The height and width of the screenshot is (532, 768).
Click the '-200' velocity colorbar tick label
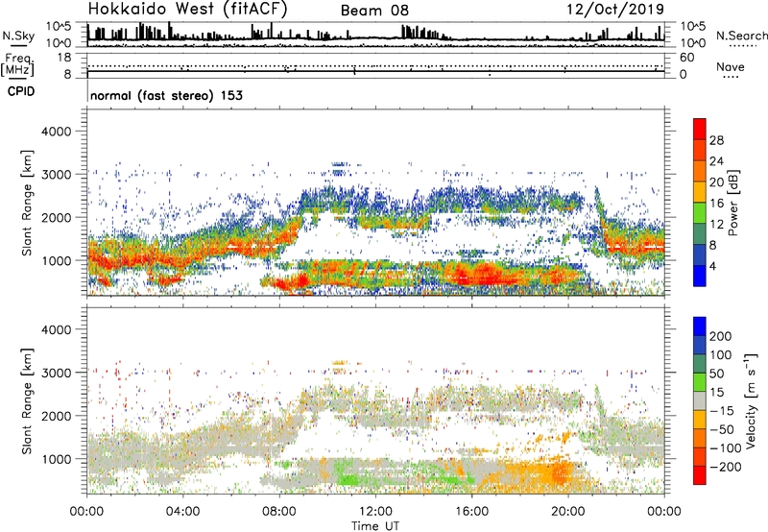[725, 467]
